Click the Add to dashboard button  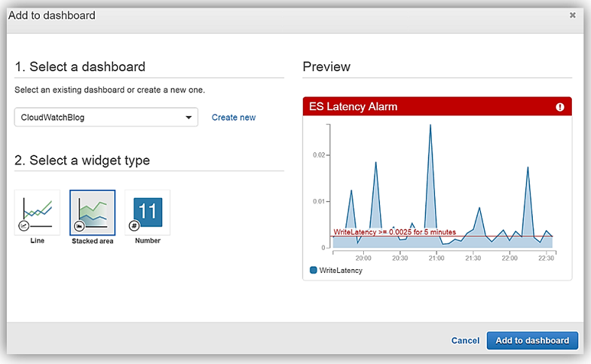pyautogui.click(x=532, y=340)
